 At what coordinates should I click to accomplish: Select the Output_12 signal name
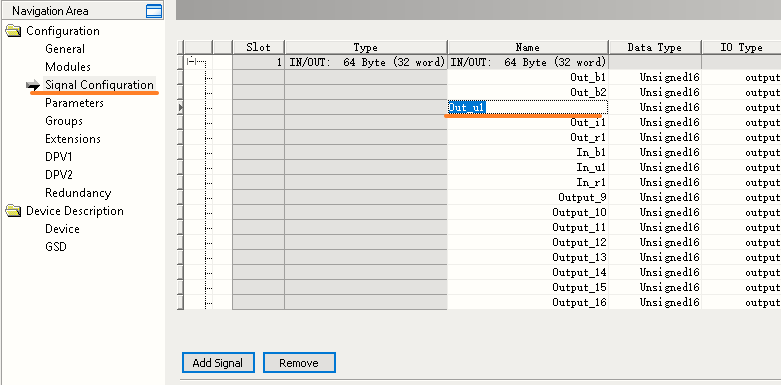point(579,243)
